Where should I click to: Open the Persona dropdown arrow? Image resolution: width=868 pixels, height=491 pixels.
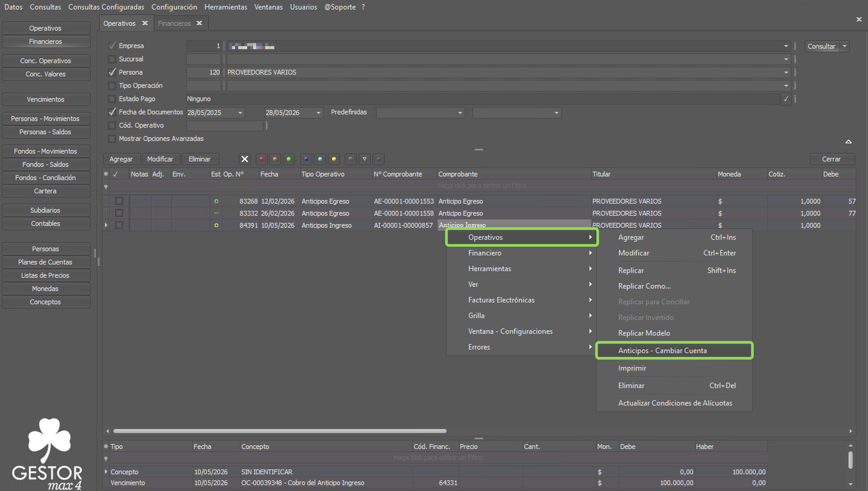tap(786, 72)
